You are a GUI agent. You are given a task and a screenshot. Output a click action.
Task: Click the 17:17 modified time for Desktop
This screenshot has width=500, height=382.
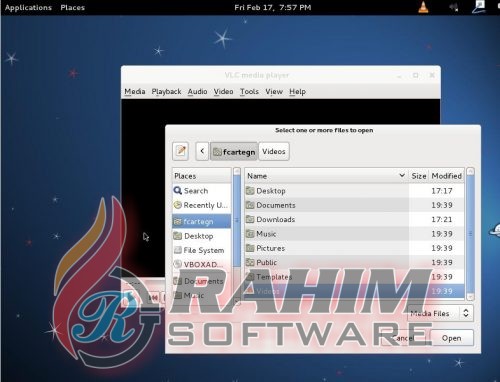pyautogui.click(x=442, y=191)
